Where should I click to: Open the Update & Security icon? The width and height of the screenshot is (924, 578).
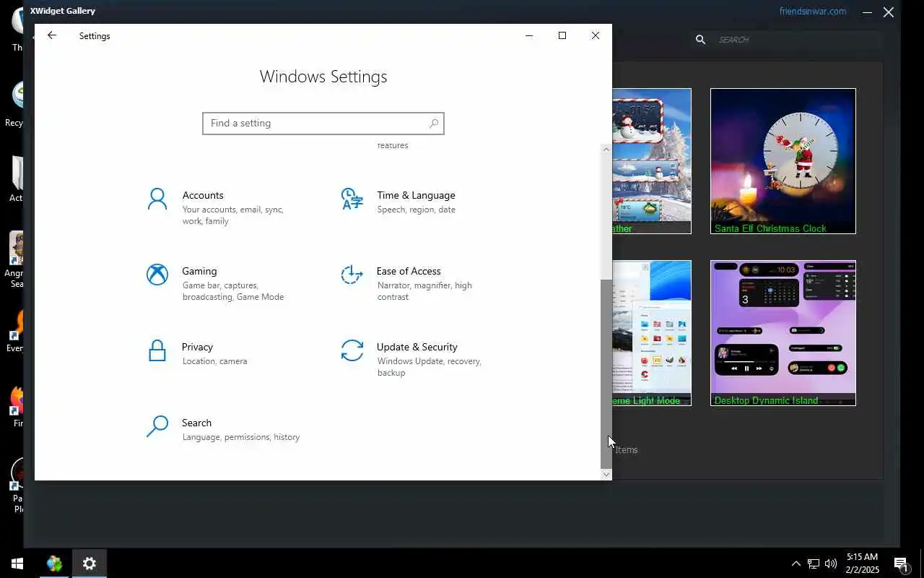352,350
